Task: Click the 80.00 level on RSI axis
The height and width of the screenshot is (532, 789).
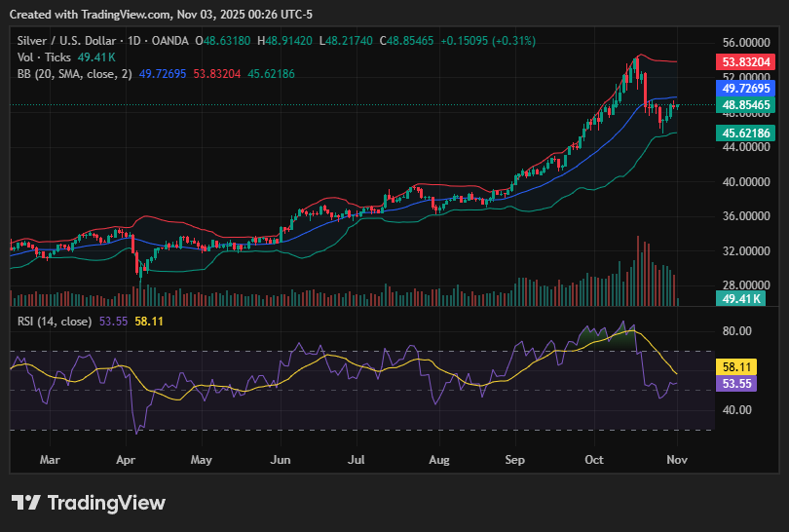Action: [737, 331]
